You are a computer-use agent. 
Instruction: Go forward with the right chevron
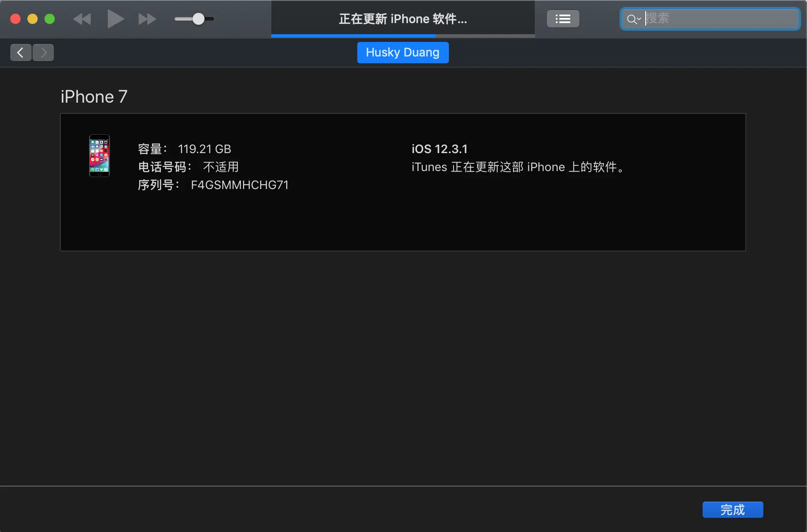(43, 53)
